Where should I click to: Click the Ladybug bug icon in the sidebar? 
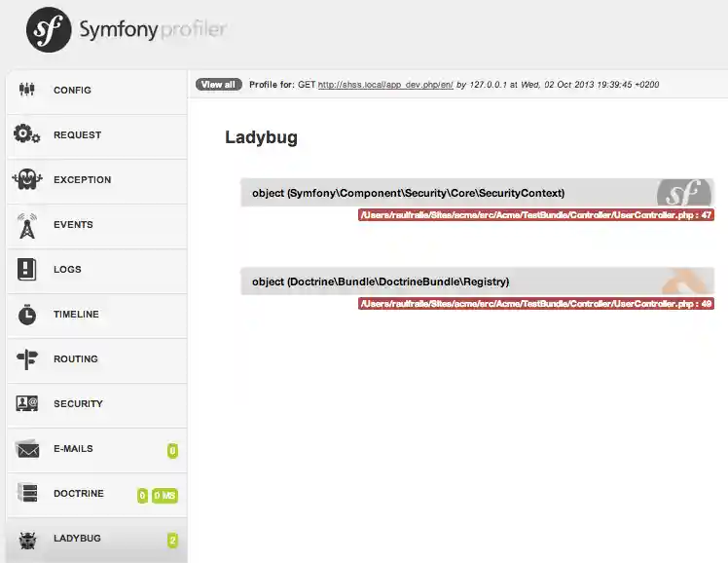(x=27, y=540)
